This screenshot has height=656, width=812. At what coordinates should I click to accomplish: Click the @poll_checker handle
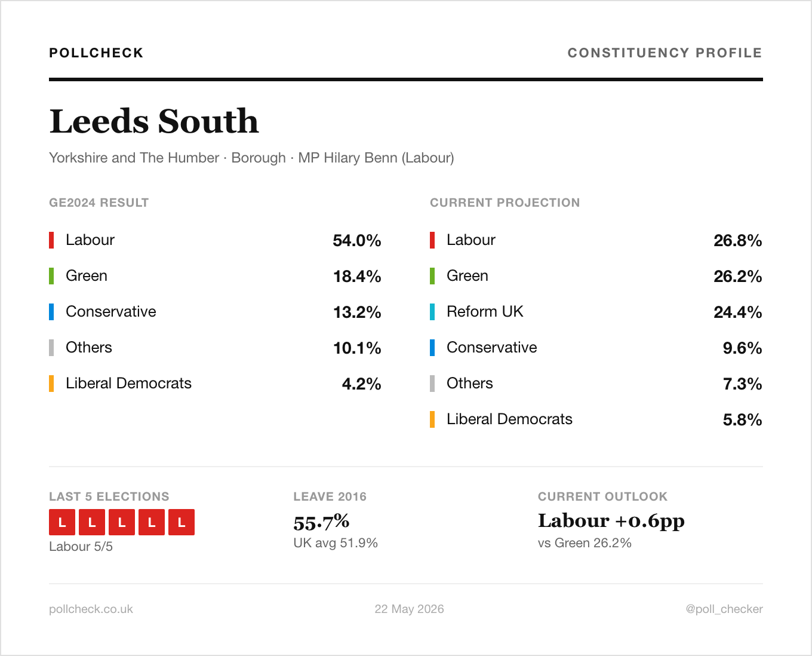click(x=724, y=609)
